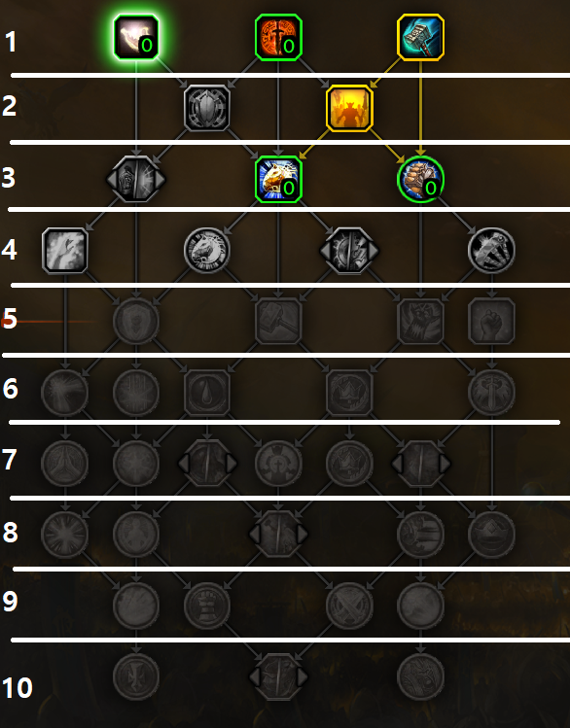The image size is (570, 728).
Task: Expand the choice node in row 10
Action: coord(278,676)
